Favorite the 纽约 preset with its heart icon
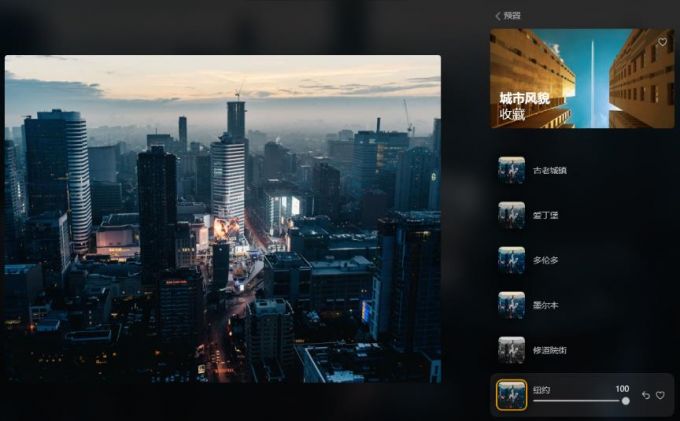This screenshot has width=680, height=421. coord(660,395)
